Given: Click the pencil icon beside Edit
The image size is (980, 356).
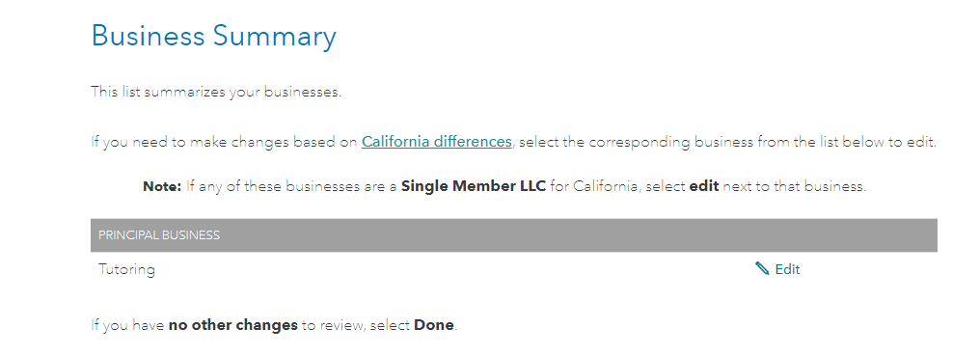Looking at the screenshot, I should pos(762,269).
